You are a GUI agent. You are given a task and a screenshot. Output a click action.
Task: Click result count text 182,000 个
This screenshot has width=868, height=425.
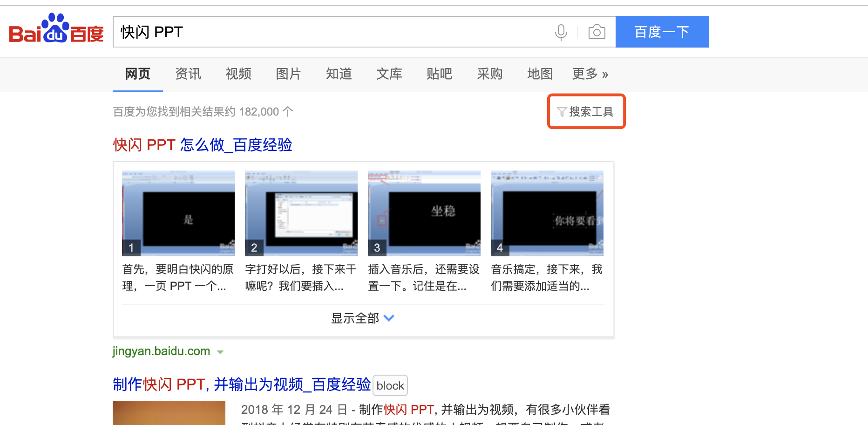tap(266, 112)
